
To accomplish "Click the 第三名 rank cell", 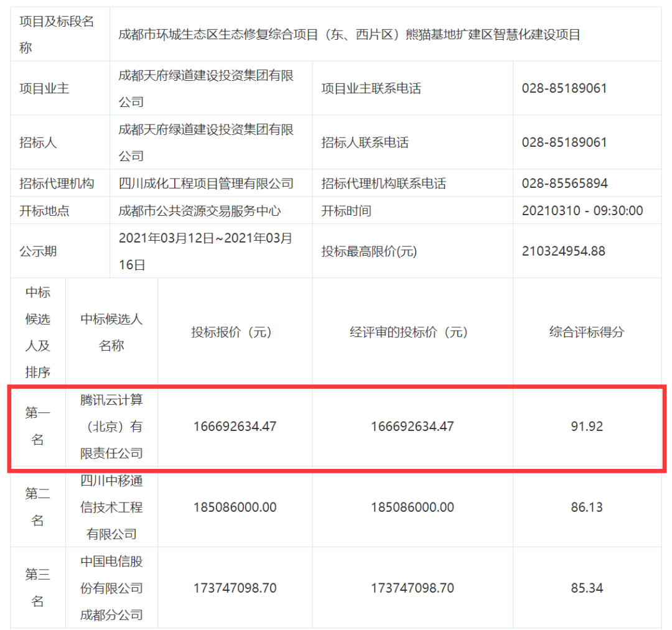I will click(38, 588).
